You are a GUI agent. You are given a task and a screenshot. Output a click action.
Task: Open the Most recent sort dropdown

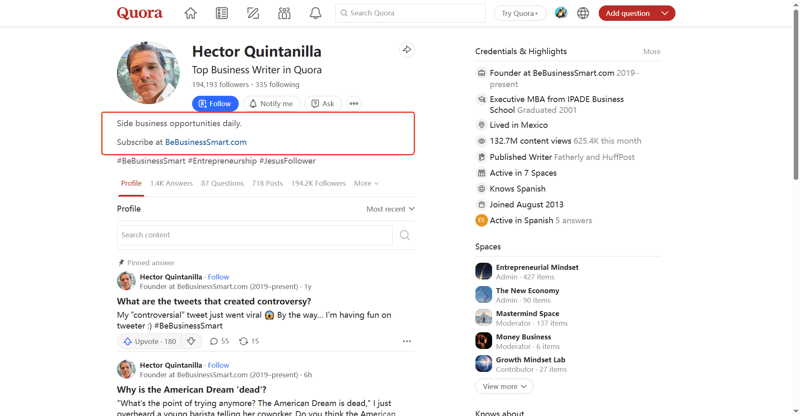(x=390, y=209)
